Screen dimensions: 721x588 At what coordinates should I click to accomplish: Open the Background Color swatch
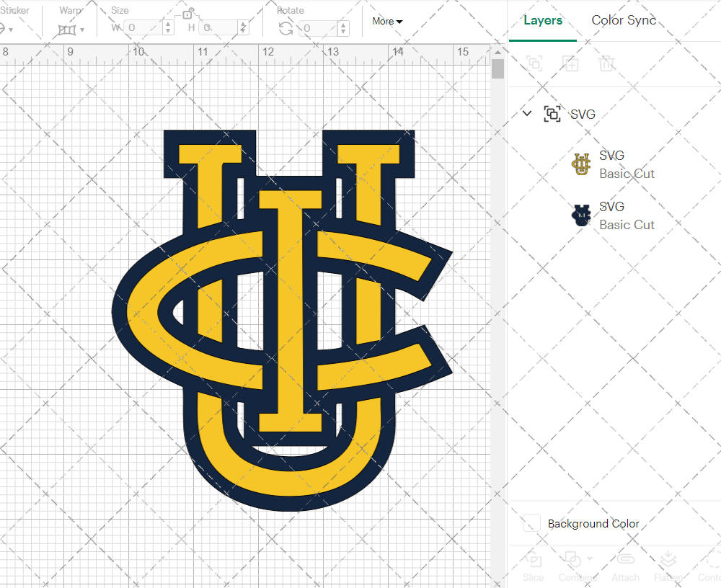531,524
